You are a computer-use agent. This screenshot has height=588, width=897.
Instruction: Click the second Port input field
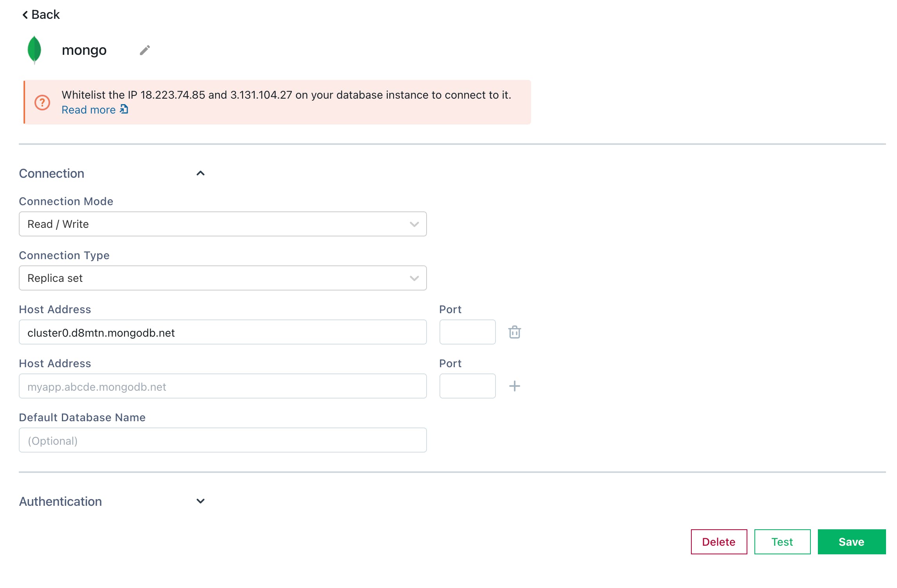467,386
